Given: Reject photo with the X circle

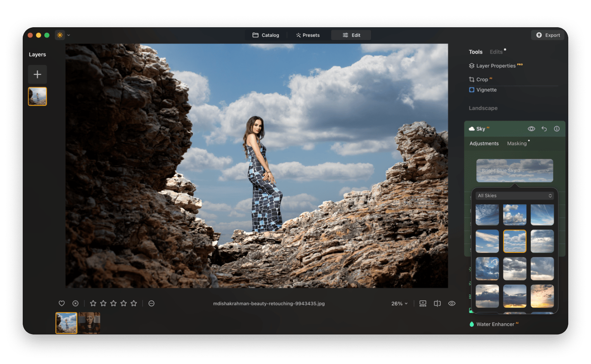Looking at the screenshot, I should click(75, 303).
